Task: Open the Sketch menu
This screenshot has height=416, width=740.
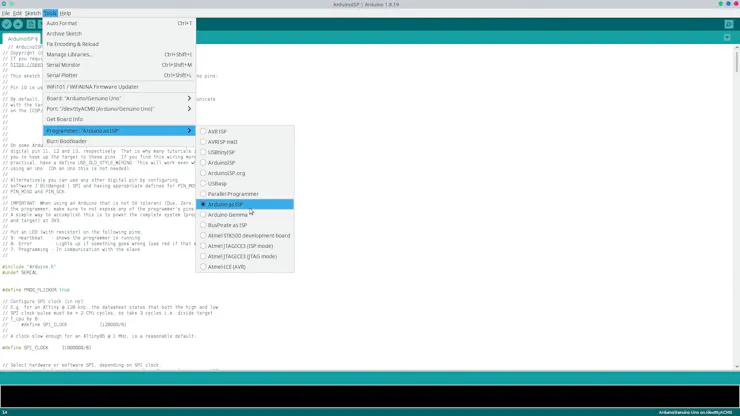Action: point(33,13)
